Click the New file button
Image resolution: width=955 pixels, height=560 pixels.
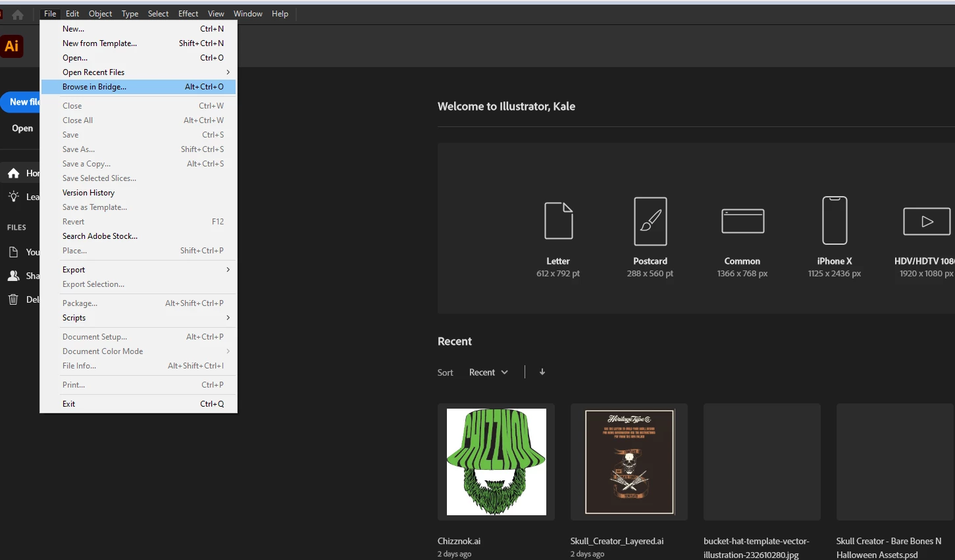point(20,102)
